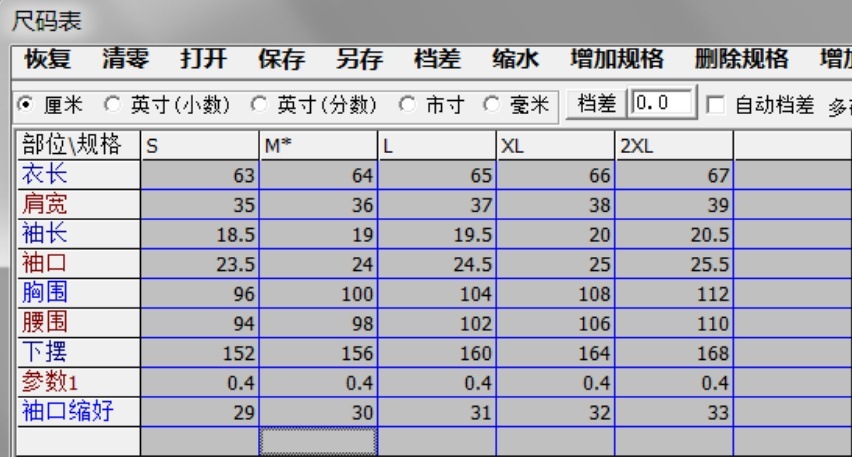Save the size table with 保存
The width and height of the screenshot is (852, 457).
point(281,59)
